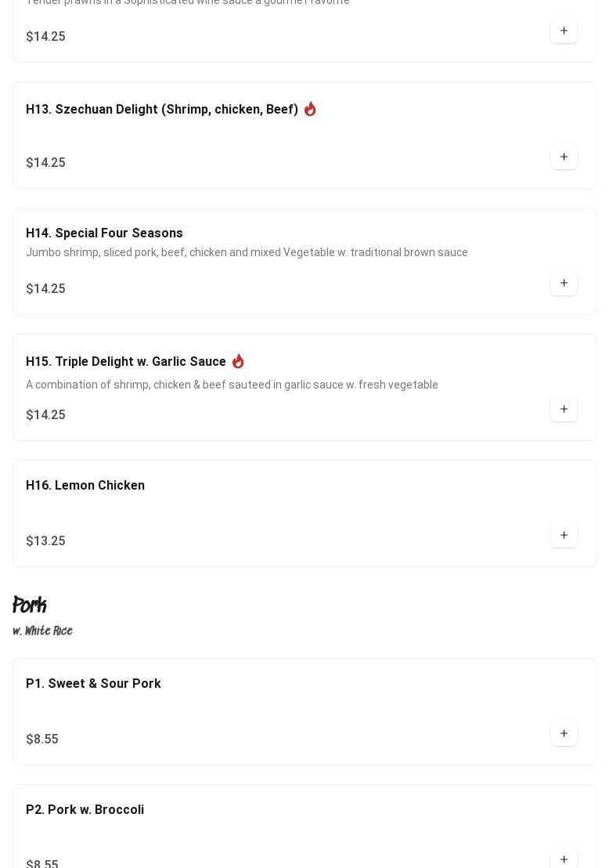Image resolution: width=609 pixels, height=868 pixels.
Task: Click the spicy flame icon beside Triple Delight
Action: click(238, 361)
